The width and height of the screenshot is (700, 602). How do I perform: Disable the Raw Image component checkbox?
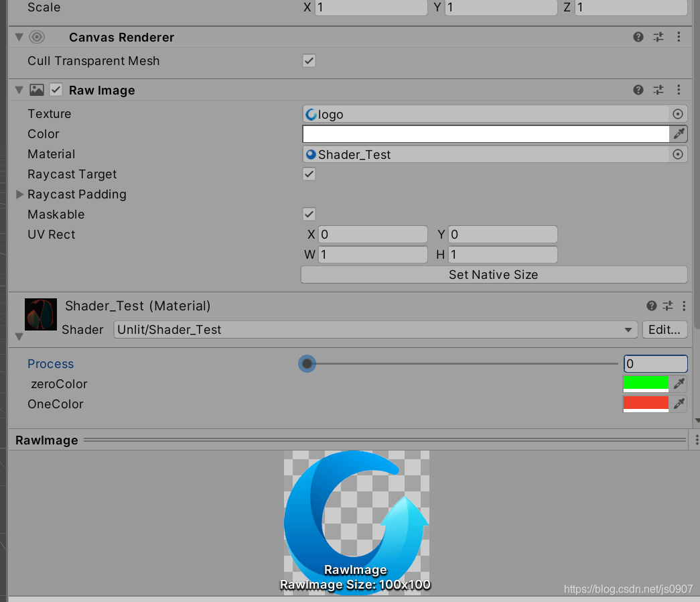pos(56,90)
